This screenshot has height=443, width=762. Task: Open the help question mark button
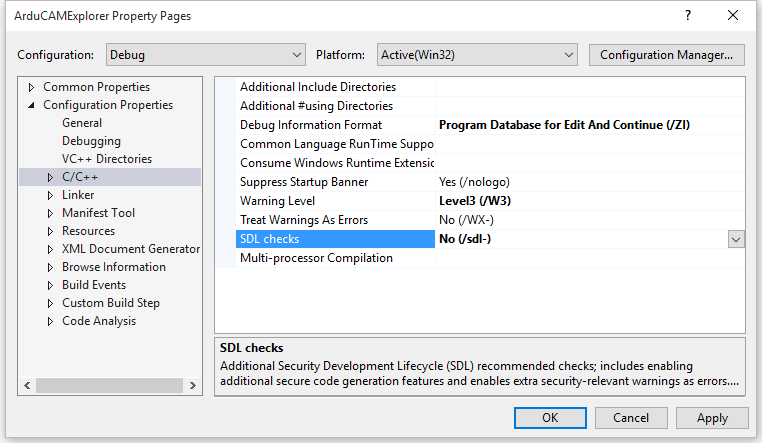pos(688,16)
